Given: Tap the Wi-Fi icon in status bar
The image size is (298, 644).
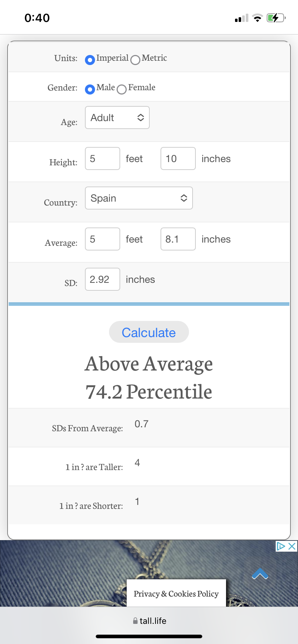Looking at the screenshot, I should click(257, 18).
